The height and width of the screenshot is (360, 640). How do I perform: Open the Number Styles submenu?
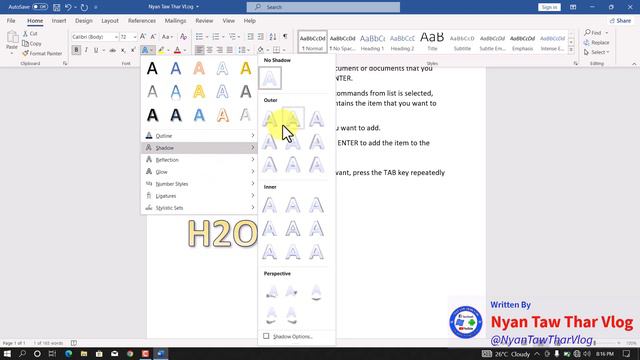[x=199, y=184]
